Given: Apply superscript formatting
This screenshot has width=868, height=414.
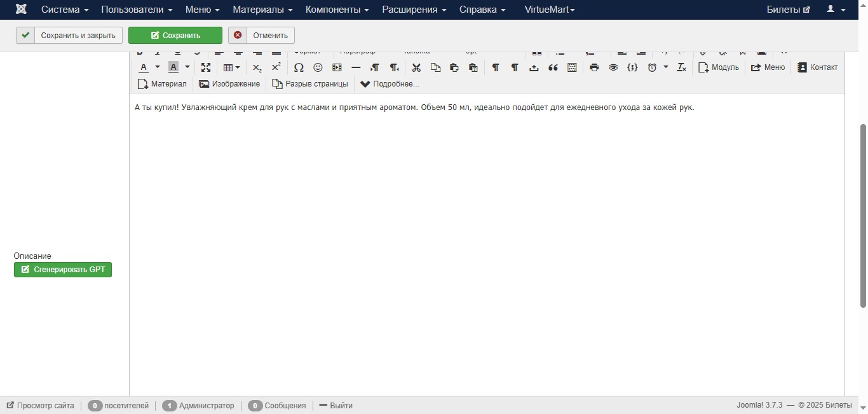Looking at the screenshot, I should pyautogui.click(x=276, y=67).
